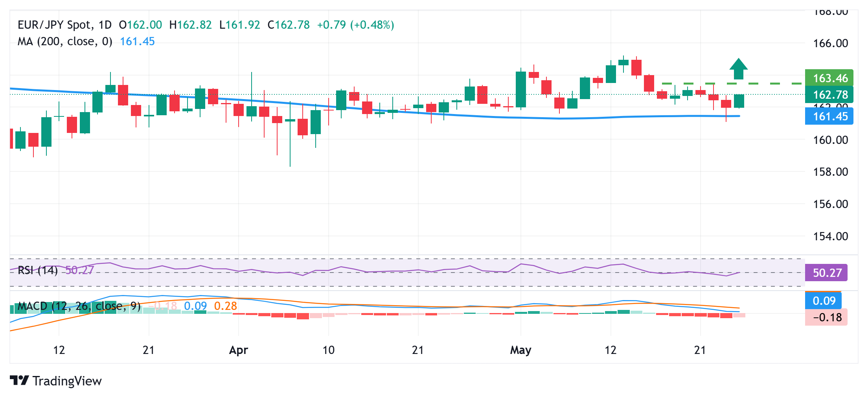Click the May label on the time axis

(520, 350)
